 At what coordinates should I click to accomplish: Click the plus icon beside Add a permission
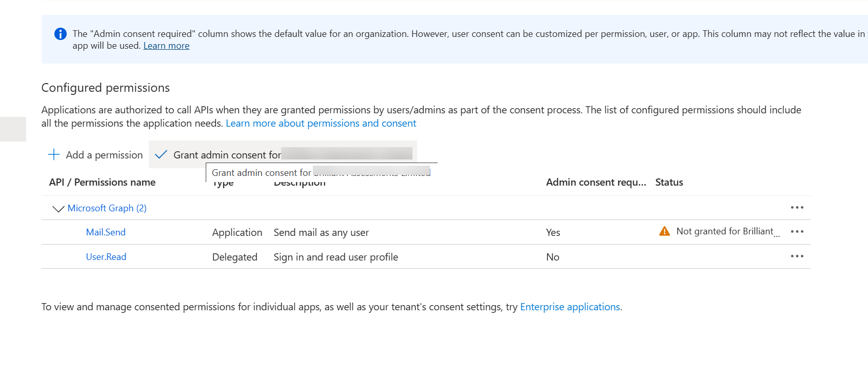click(x=54, y=154)
